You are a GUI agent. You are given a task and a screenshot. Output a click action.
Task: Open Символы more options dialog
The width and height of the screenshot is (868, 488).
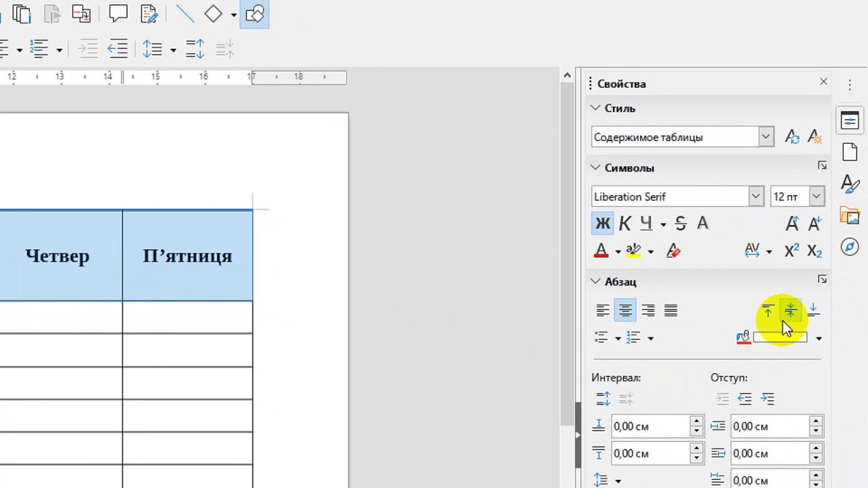[822, 165]
